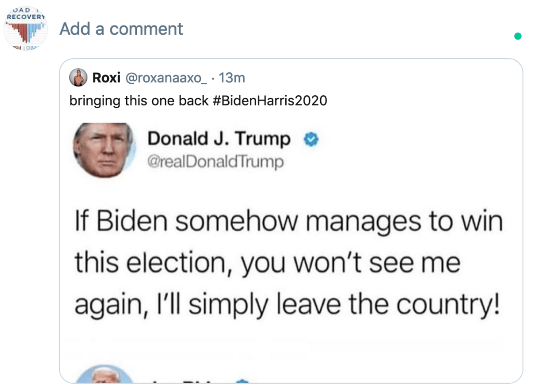
Task: Click the 13m timestamp
Action: click(x=232, y=78)
